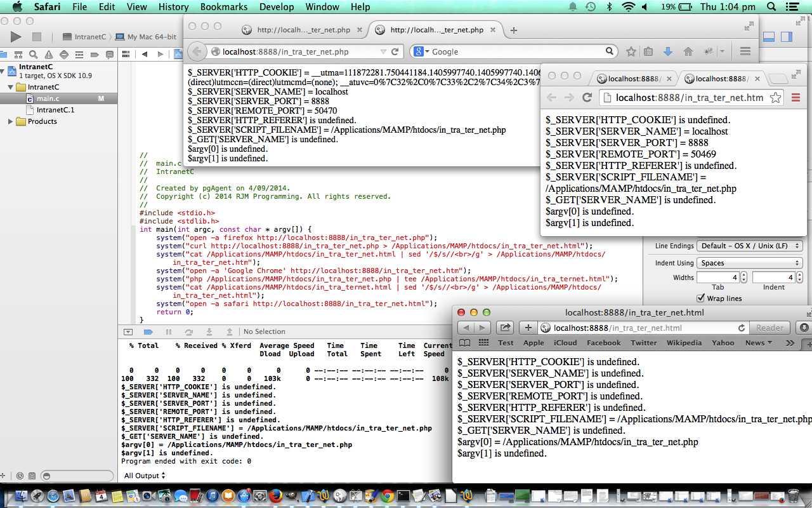The image size is (812, 508).
Task: Adjust the Indent width stepper
Action: coord(799,277)
